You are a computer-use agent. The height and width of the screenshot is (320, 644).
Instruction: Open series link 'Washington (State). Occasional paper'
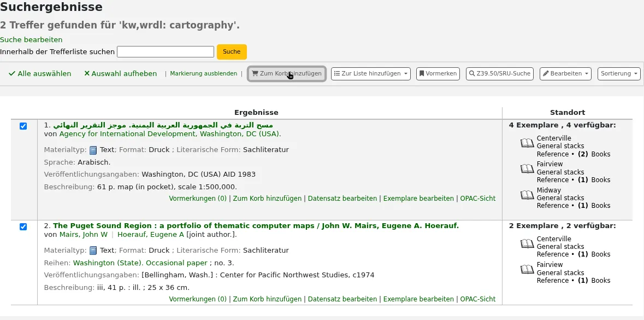(x=140, y=263)
